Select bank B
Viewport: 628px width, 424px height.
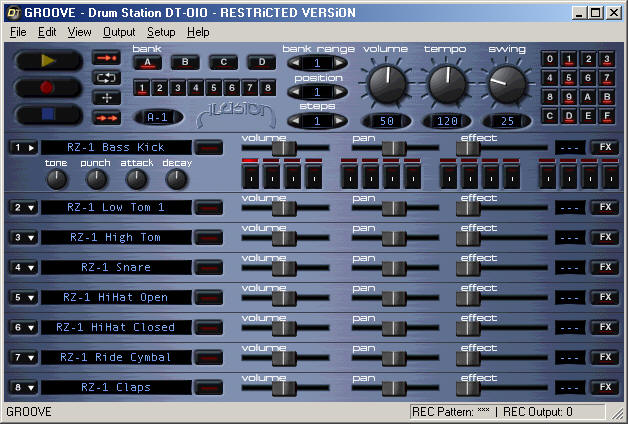click(x=185, y=62)
